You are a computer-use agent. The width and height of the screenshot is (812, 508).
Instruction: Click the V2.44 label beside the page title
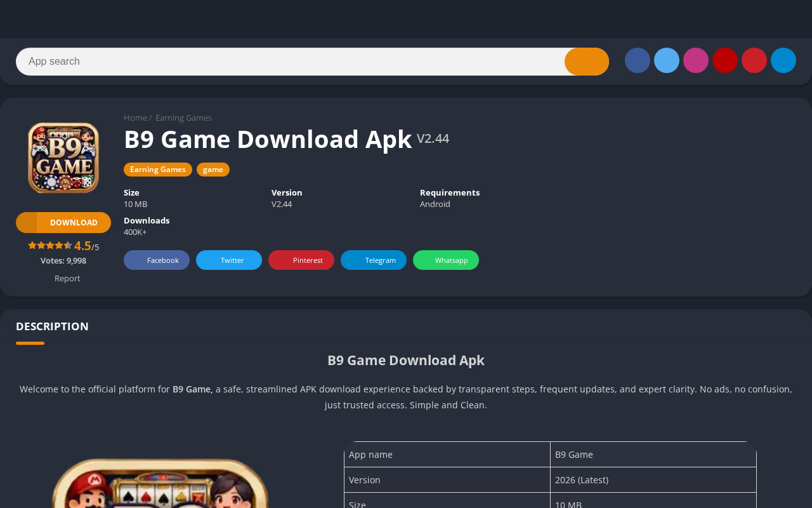point(433,138)
